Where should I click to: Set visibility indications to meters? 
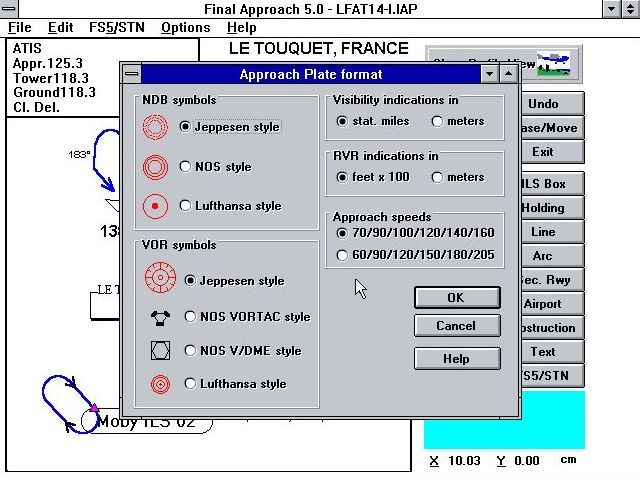tap(458, 121)
